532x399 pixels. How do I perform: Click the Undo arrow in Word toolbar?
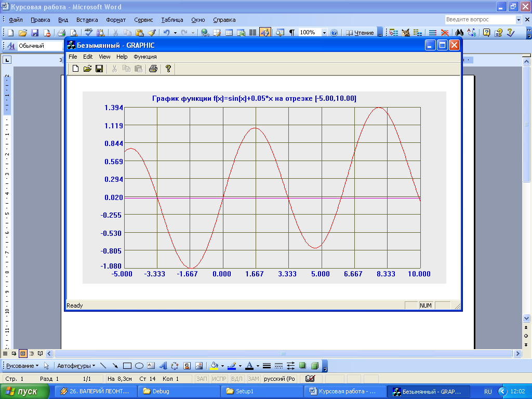pyautogui.click(x=166, y=32)
